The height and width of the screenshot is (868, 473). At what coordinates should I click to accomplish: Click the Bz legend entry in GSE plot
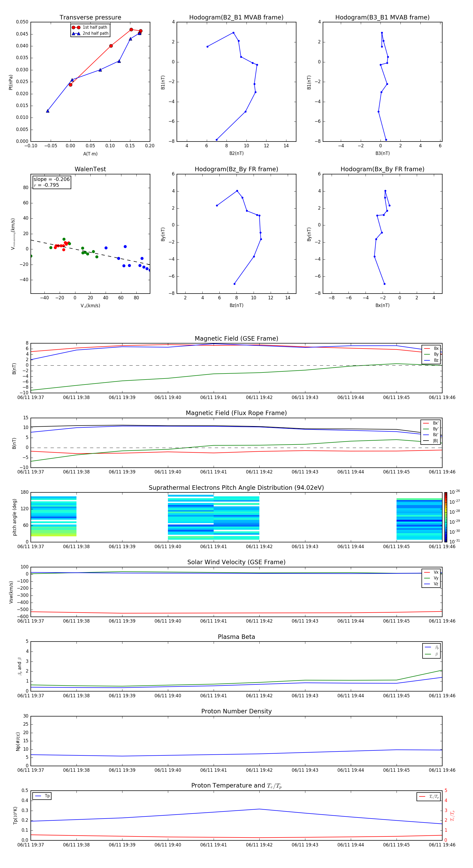click(431, 361)
